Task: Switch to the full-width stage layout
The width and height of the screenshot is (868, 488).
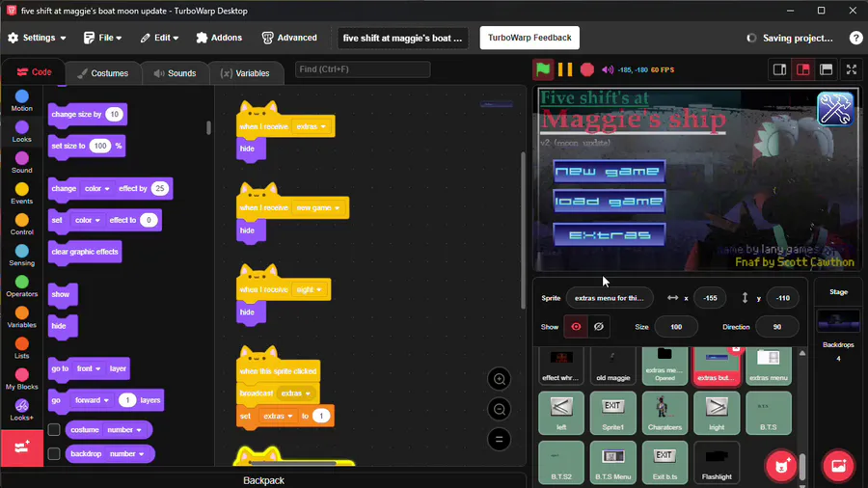Action: pyautogui.click(x=826, y=69)
